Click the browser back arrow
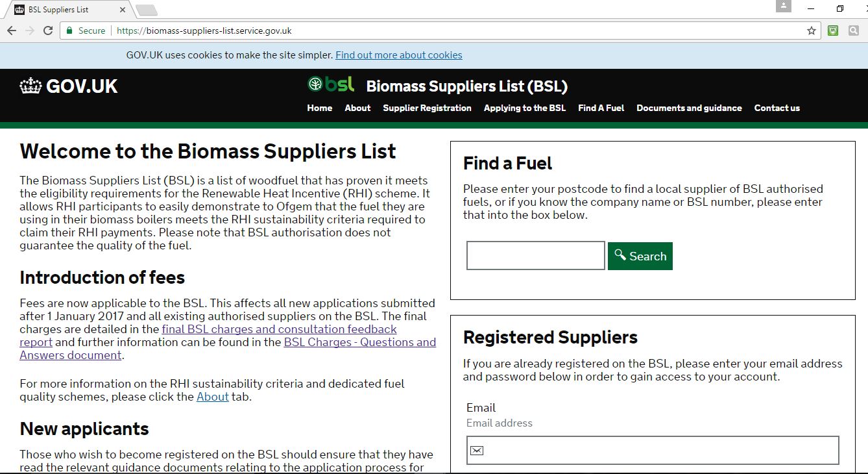 tap(12, 31)
